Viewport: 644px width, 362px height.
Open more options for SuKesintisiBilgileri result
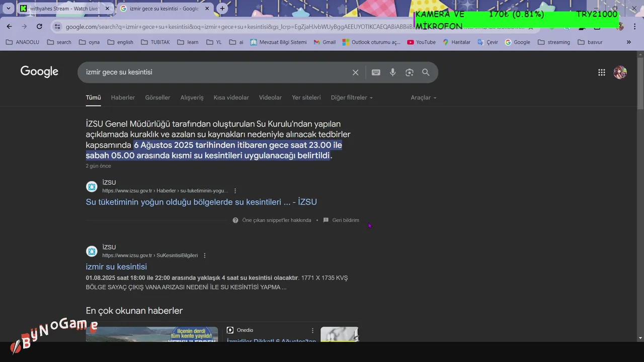[204, 255]
